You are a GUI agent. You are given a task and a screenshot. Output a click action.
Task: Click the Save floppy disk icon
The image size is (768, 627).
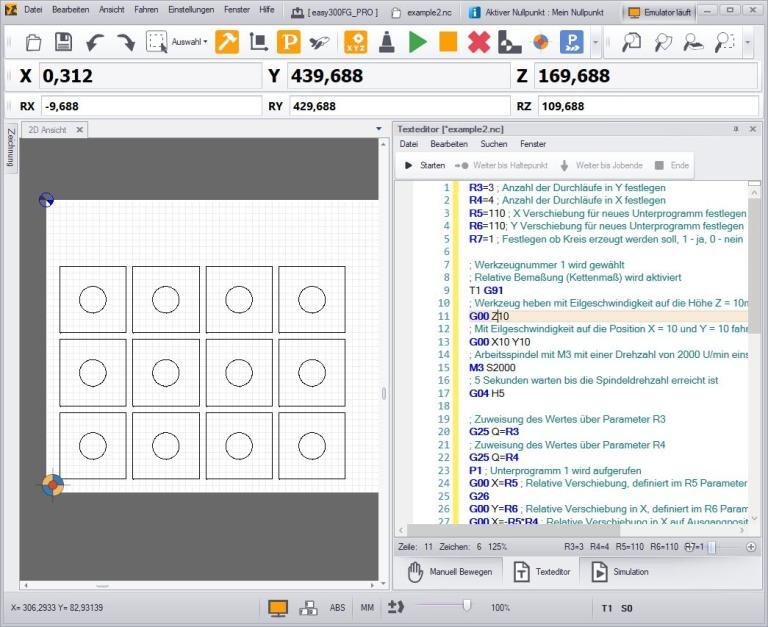point(63,42)
